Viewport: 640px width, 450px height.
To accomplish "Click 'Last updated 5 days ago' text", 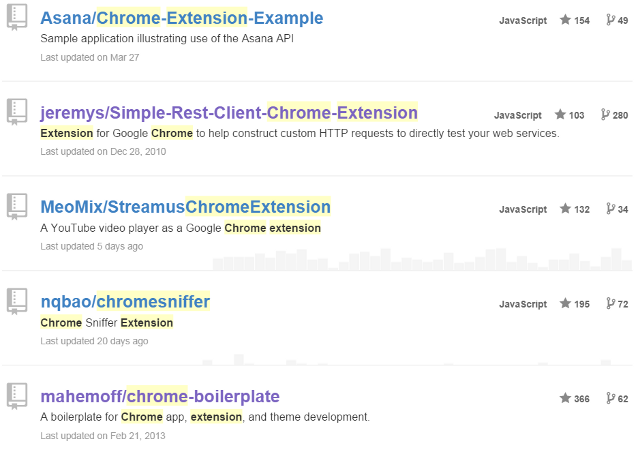I will coord(92,246).
